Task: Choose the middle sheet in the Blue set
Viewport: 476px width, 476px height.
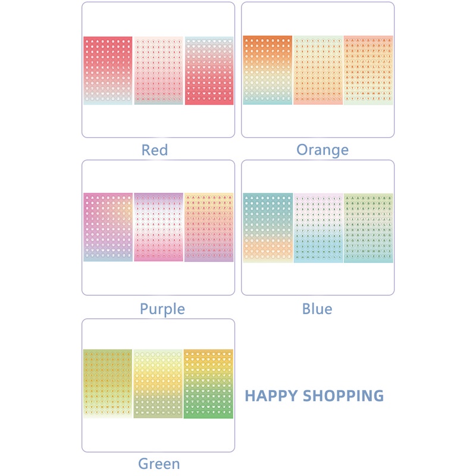Action: (x=318, y=227)
